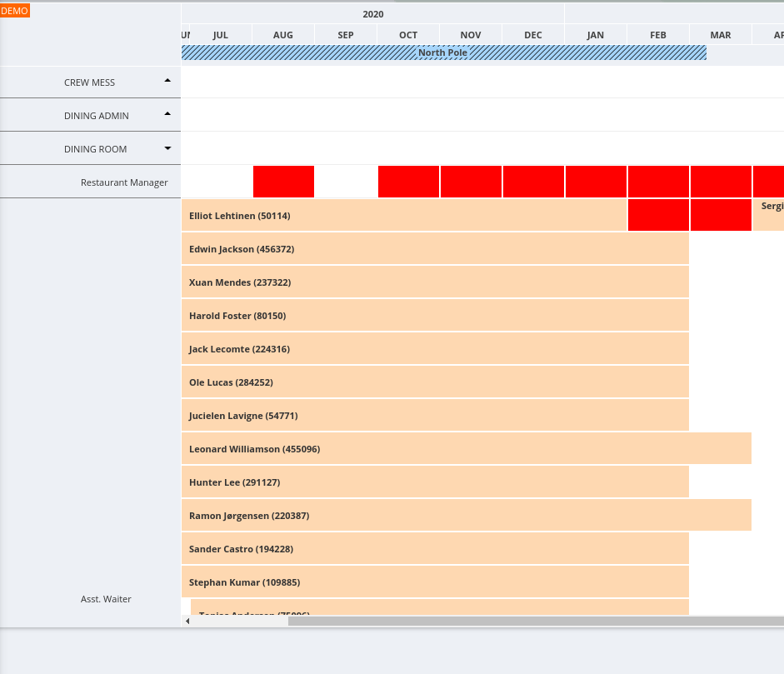Viewport: 784px width, 674px height.
Task: Collapse the DINING ROOM group arrow
Action: tap(167, 148)
